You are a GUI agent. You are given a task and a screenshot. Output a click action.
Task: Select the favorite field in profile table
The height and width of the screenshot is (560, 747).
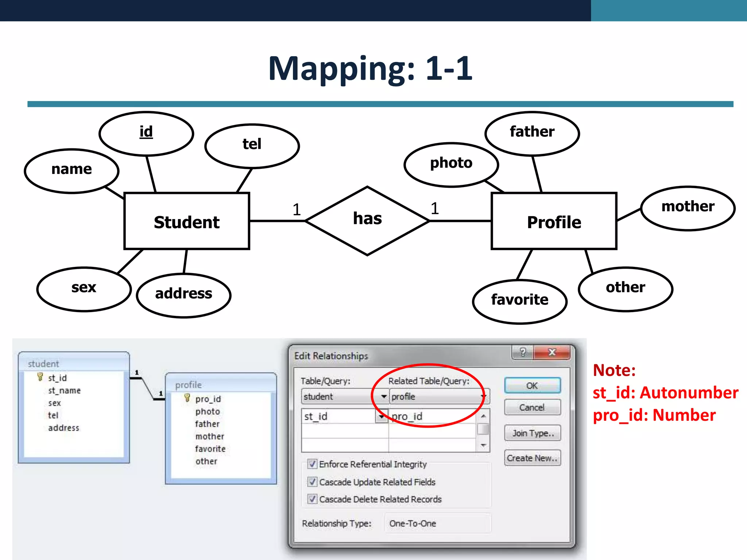(x=210, y=448)
